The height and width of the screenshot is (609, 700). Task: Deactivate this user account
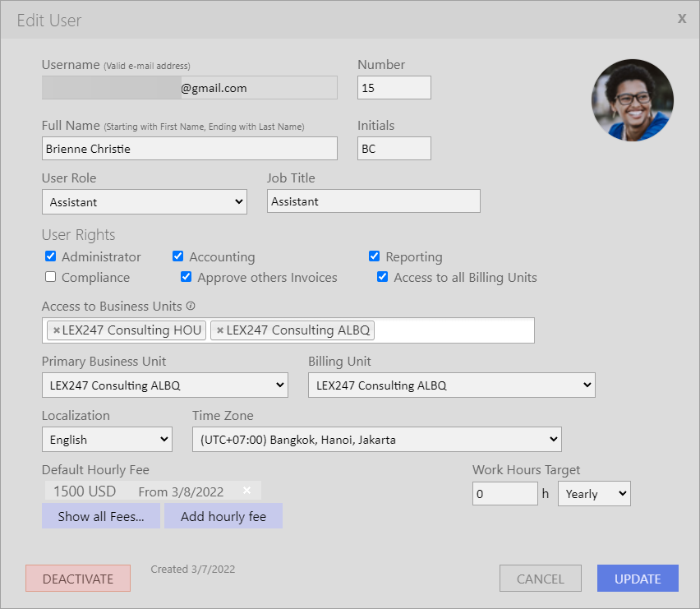[x=78, y=579]
